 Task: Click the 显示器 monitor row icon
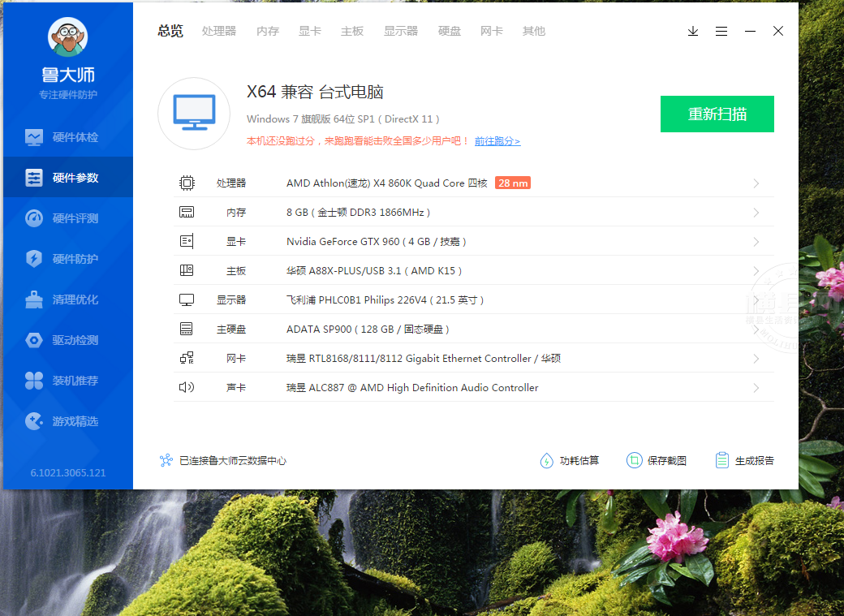click(x=187, y=300)
